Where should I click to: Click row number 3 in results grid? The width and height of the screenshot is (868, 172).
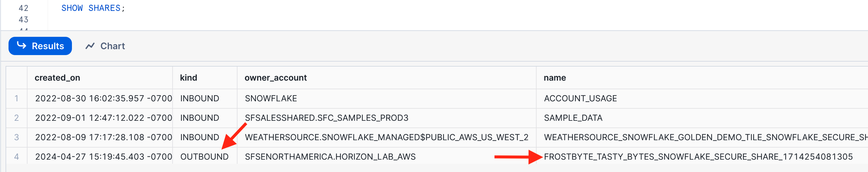[16, 137]
